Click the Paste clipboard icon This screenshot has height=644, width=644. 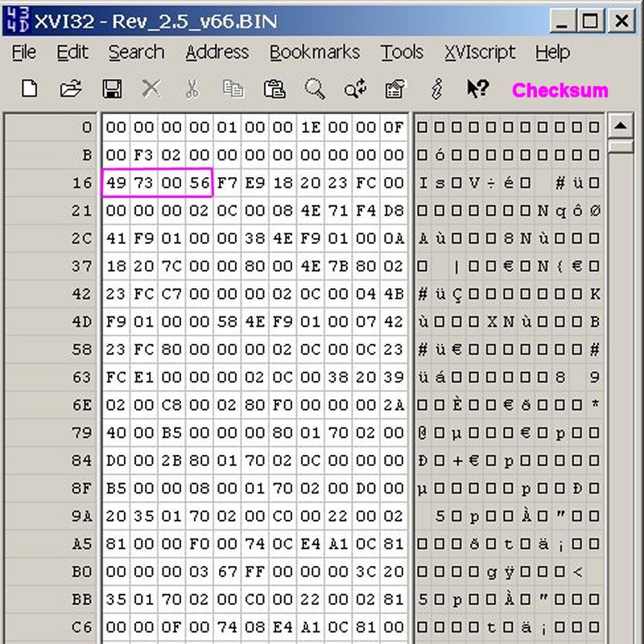(275, 89)
